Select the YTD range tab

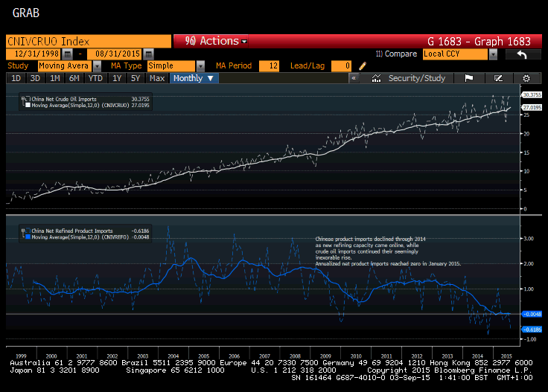pos(95,78)
